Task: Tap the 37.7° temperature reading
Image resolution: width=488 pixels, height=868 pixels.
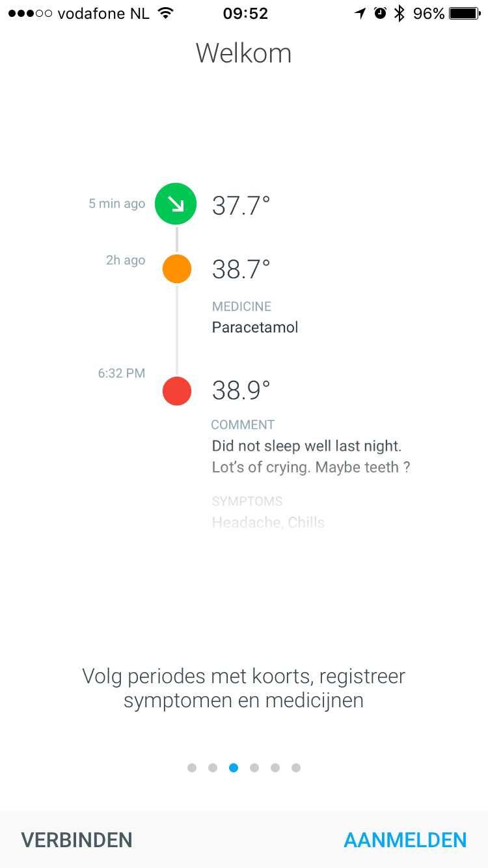Action: click(x=241, y=206)
